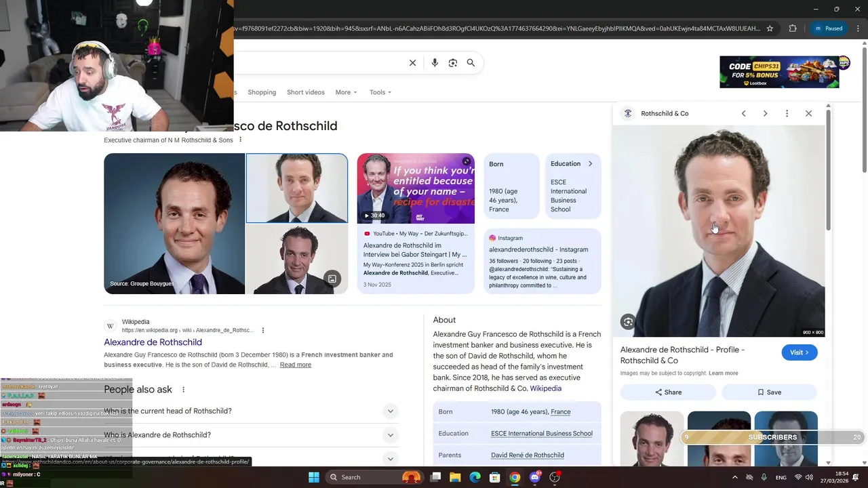
Task: Launch Microsoft Edge from the taskbar
Action: 475,477
